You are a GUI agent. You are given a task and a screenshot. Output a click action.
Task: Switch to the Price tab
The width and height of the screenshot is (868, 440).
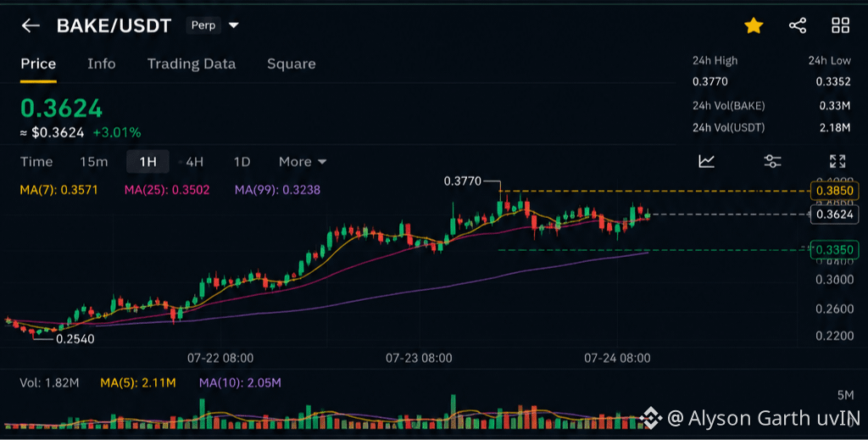pos(38,64)
